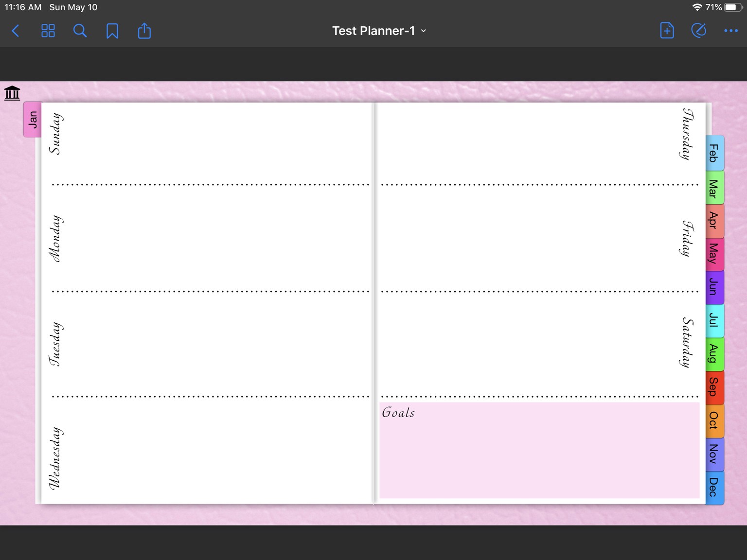Tap the 11:16 AM clock in the status bar
The width and height of the screenshot is (747, 560).
pyautogui.click(x=23, y=7)
